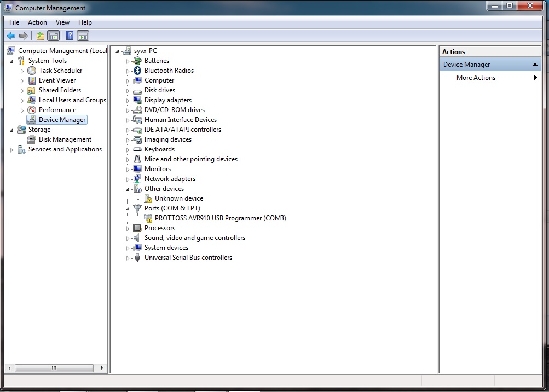The height and width of the screenshot is (392, 549).
Task: Collapse the Other devices category
Action: [x=128, y=189]
